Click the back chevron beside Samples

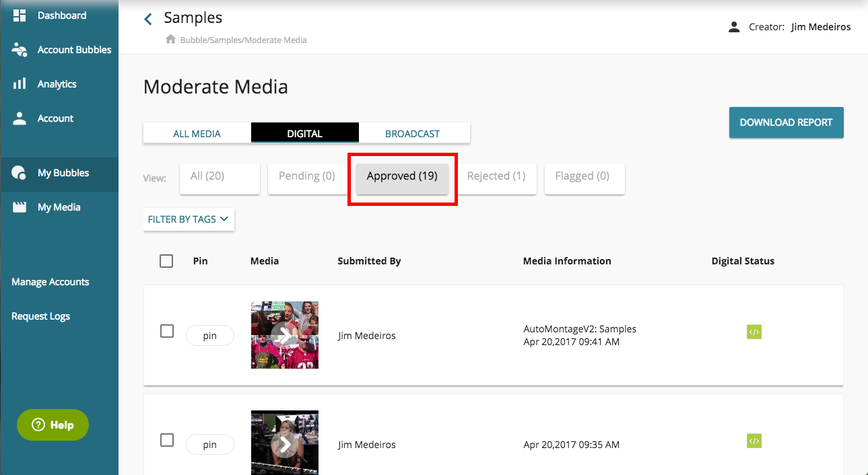point(149,19)
